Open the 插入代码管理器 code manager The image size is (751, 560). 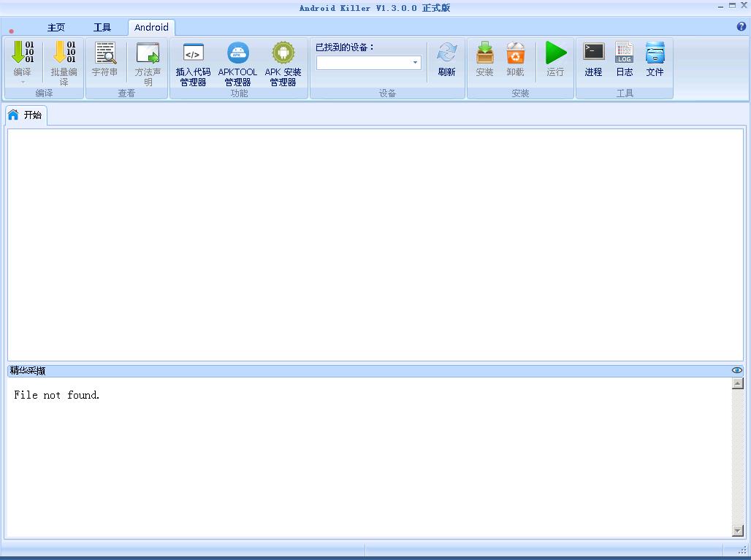193,64
